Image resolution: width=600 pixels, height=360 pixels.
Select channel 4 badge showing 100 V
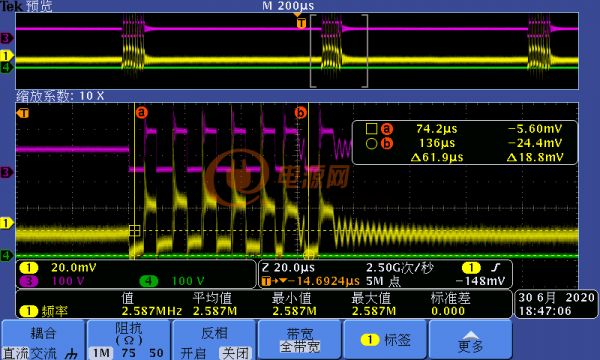point(148,281)
